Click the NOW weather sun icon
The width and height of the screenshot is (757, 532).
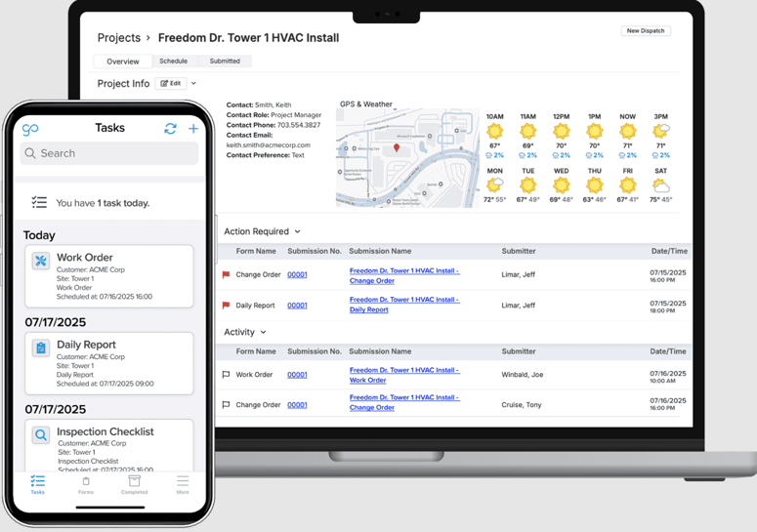628,131
